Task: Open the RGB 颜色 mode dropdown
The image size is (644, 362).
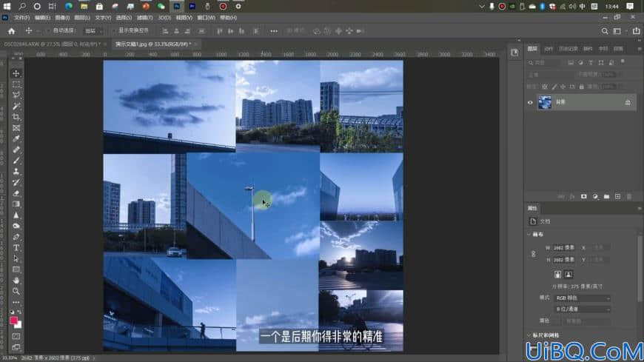Action: 583,298
